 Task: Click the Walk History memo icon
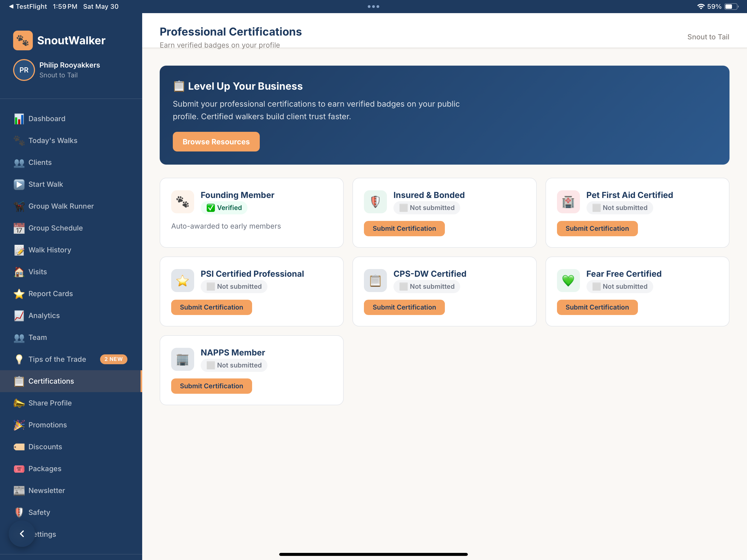pos(19,250)
